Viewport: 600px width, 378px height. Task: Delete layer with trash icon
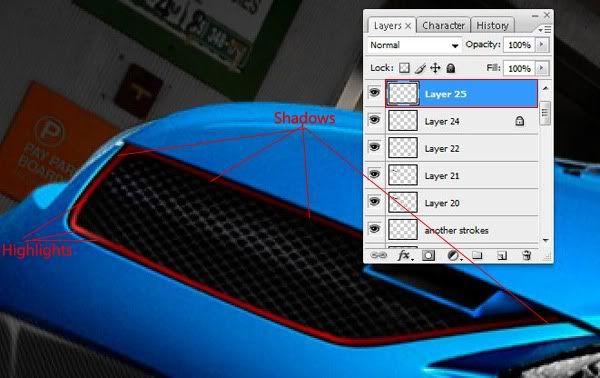click(527, 255)
